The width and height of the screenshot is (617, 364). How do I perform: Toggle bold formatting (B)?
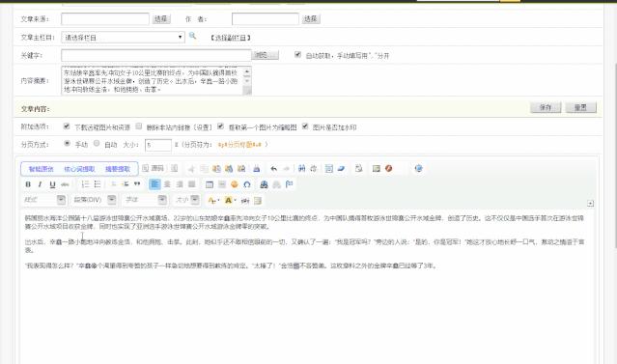pos(28,184)
